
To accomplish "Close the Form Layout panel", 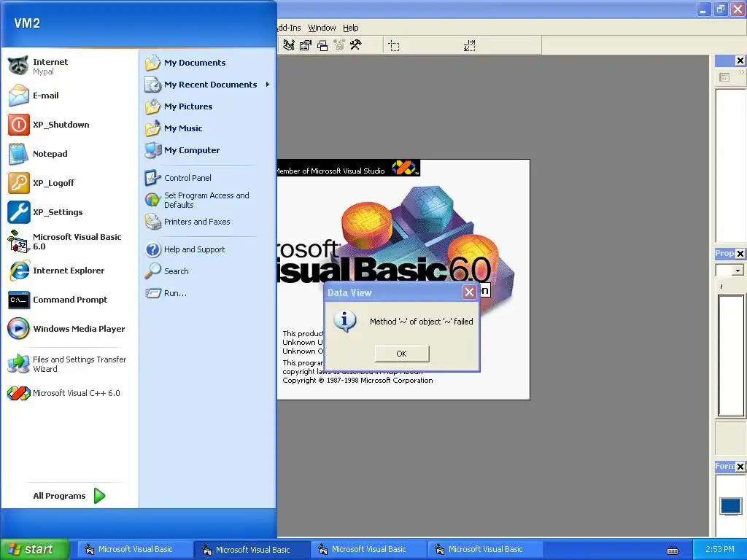I will point(740,467).
